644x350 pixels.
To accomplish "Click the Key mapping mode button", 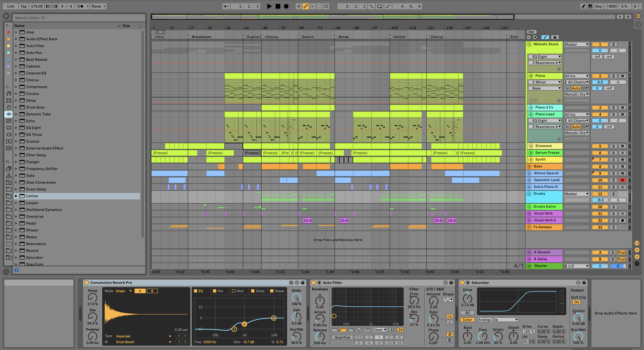I will (x=598, y=6).
